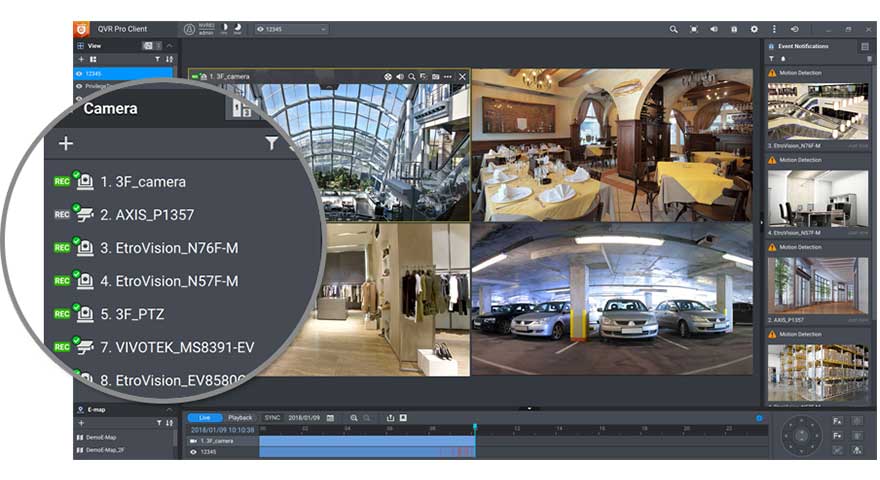Image resolution: width=880 pixels, height=480 pixels.
Task: Click REC badge of 3F_PTZ
Action: (62, 314)
